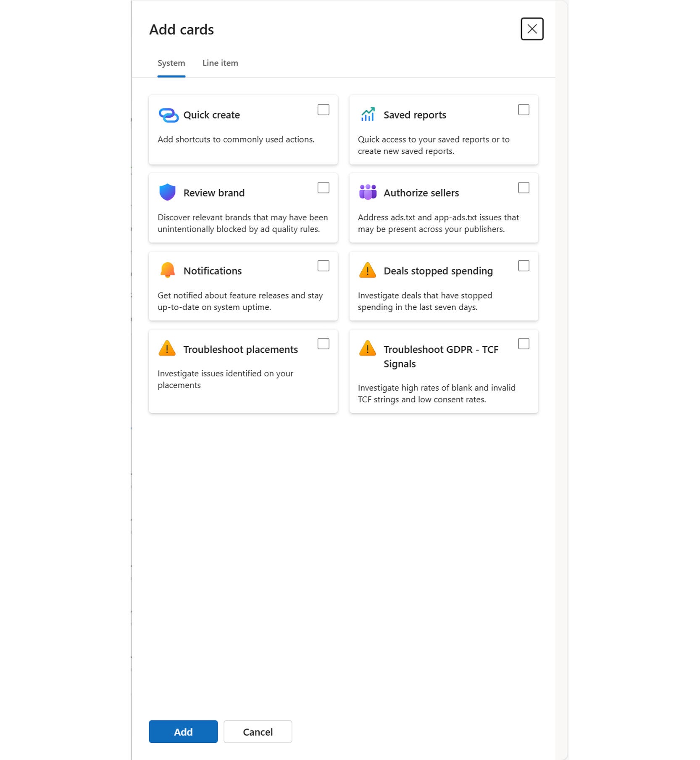Click the Saved reports chart icon
The image size is (700, 760).
pos(368,114)
